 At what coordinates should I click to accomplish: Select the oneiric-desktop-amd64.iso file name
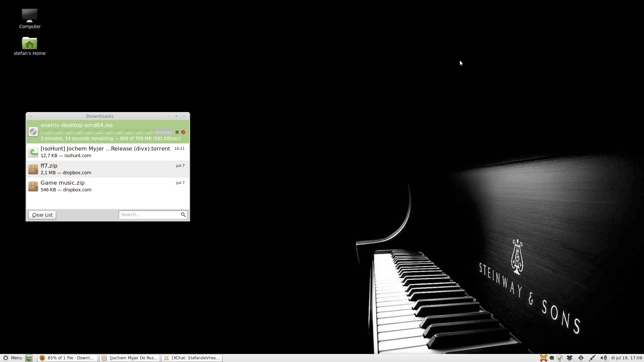pyautogui.click(x=76, y=125)
